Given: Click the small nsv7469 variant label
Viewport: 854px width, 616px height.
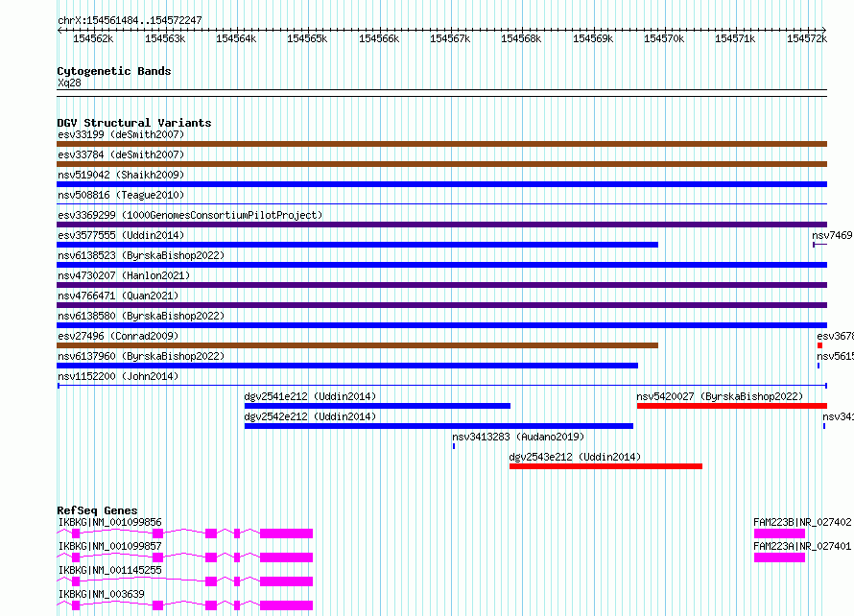Looking at the screenshot, I should (x=832, y=235).
